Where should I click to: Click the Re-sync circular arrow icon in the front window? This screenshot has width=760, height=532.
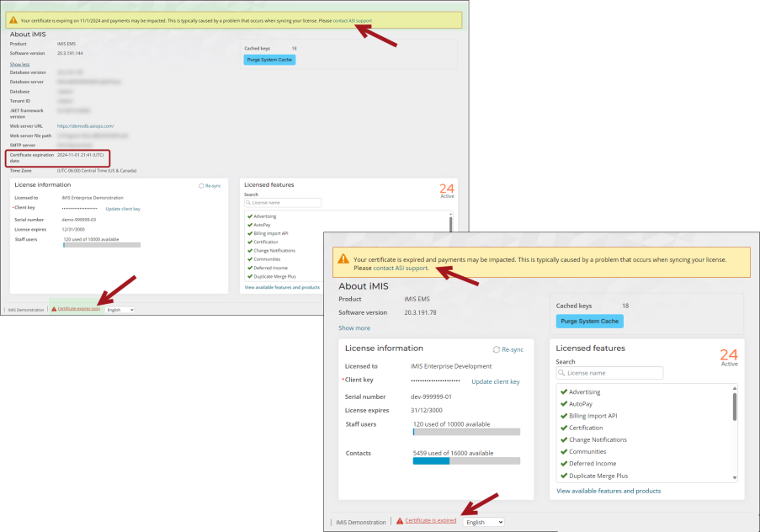click(x=497, y=349)
